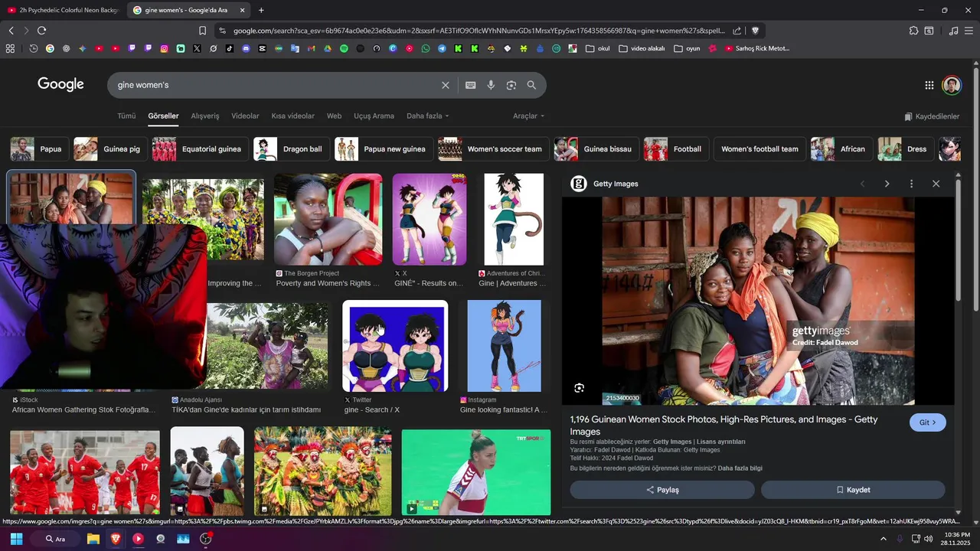Open the Gmail bookmark icon

coord(311,48)
